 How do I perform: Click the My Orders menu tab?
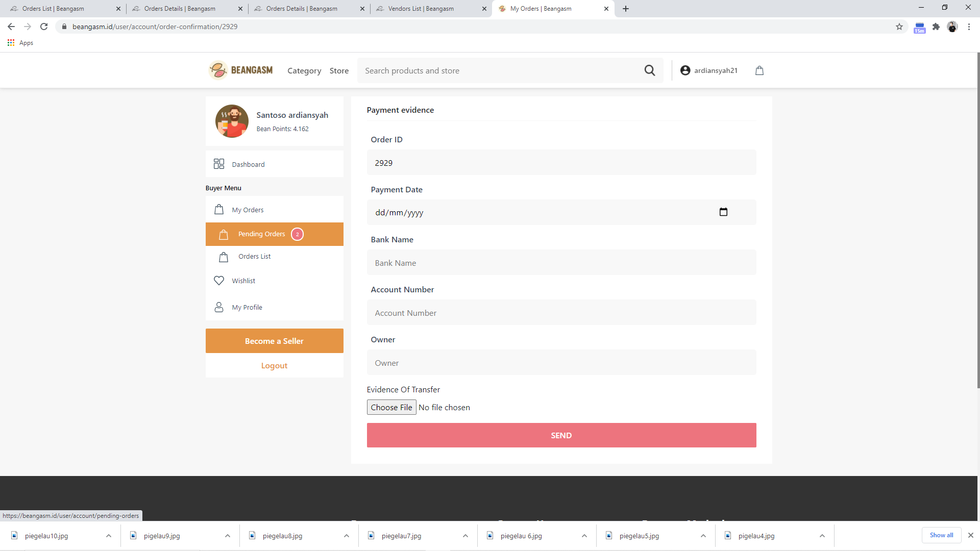tap(247, 209)
